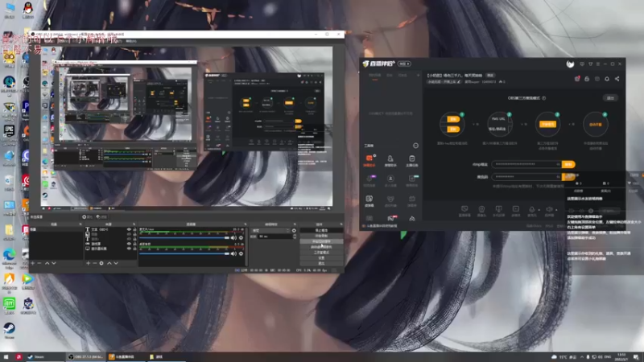Viewport: 644px width, 362px height.
Task: Click 停止推流 button in OBS controls
Action: click(x=321, y=231)
